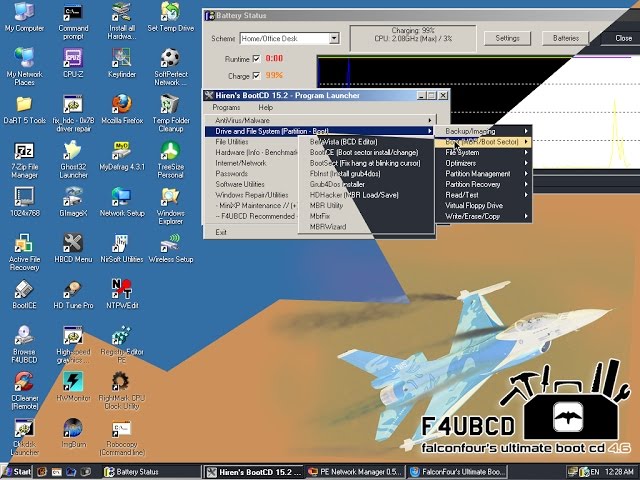The height and width of the screenshot is (480, 640).
Task: Select BootICE (Boot sector install/change)
Action: (366, 152)
